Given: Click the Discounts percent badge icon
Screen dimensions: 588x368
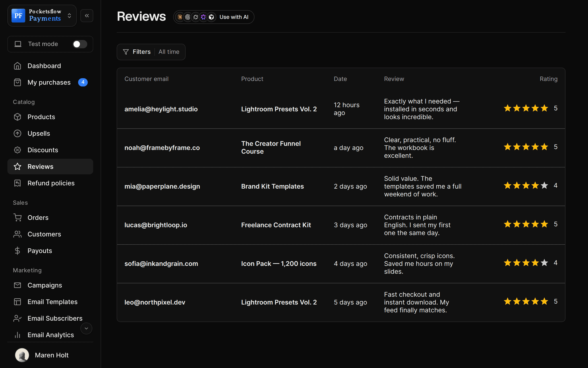Looking at the screenshot, I should 18,150.
